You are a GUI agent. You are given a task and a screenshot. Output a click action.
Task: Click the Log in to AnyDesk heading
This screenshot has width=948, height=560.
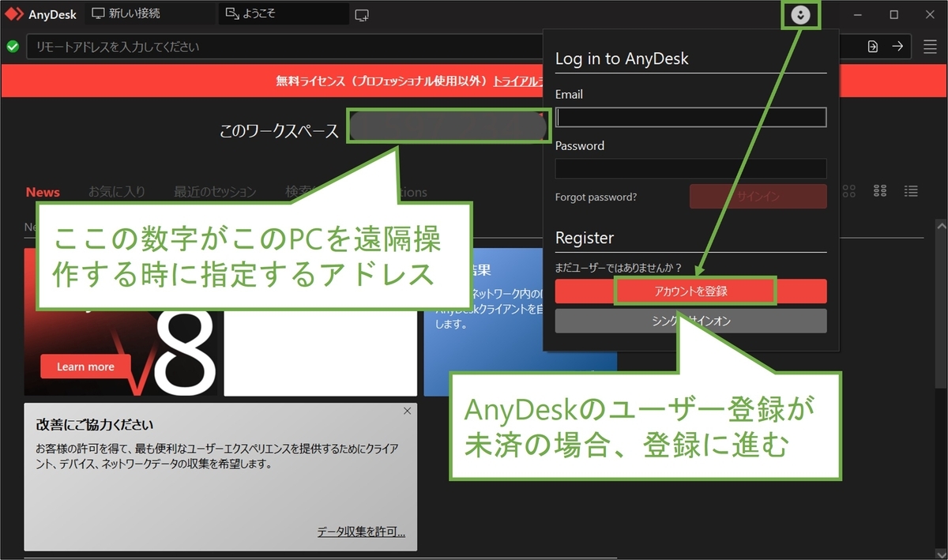(x=622, y=58)
